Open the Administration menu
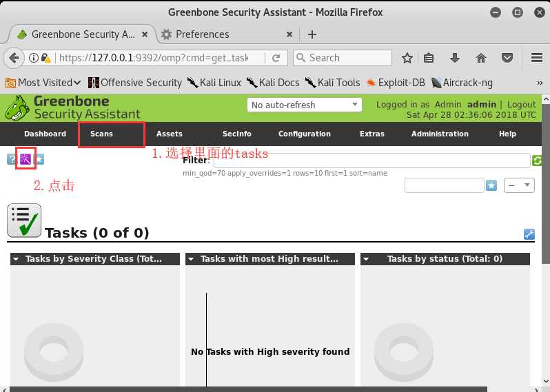Screen dimensions: 550x392 tap(440, 134)
